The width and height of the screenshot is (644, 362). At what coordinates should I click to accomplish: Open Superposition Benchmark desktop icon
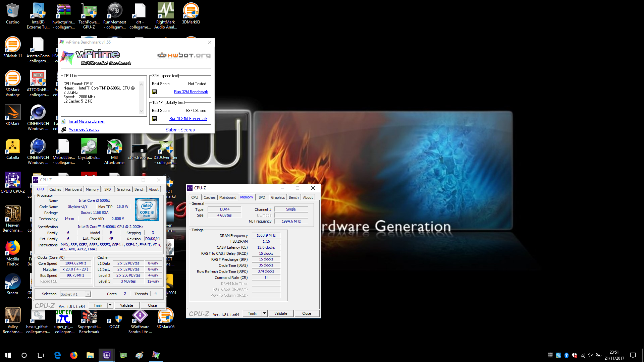[x=89, y=321]
